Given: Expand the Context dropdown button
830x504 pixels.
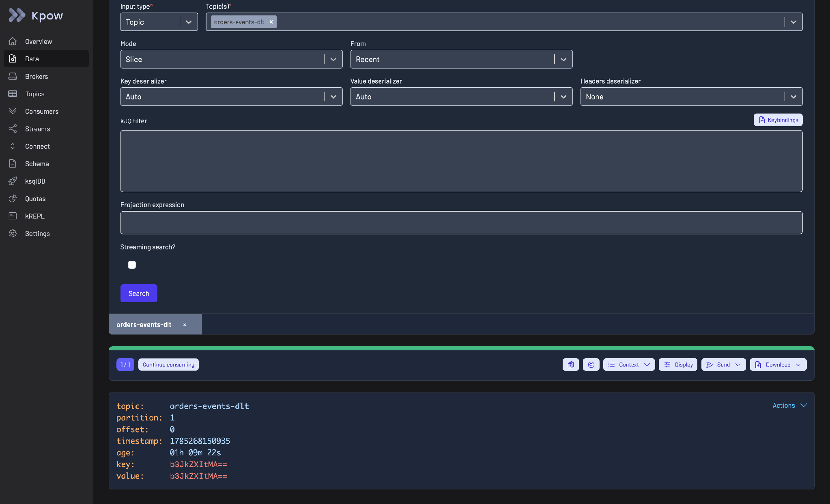Looking at the screenshot, I should [x=629, y=365].
